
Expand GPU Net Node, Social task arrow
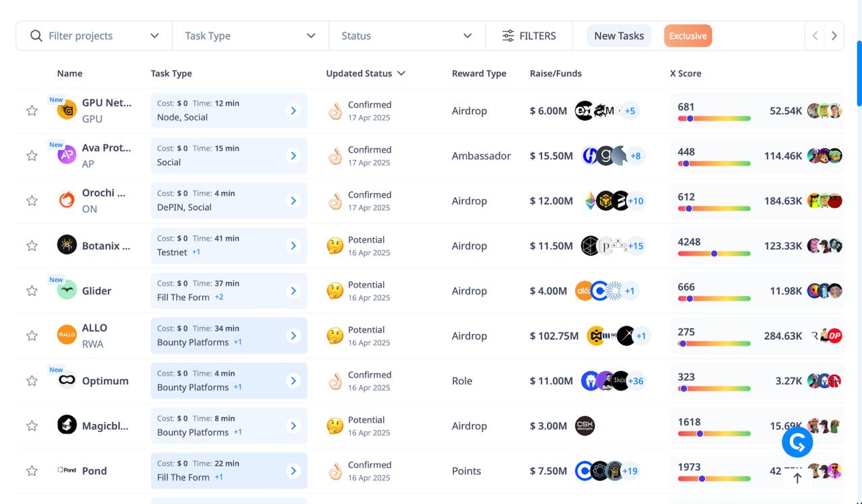[293, 110]
